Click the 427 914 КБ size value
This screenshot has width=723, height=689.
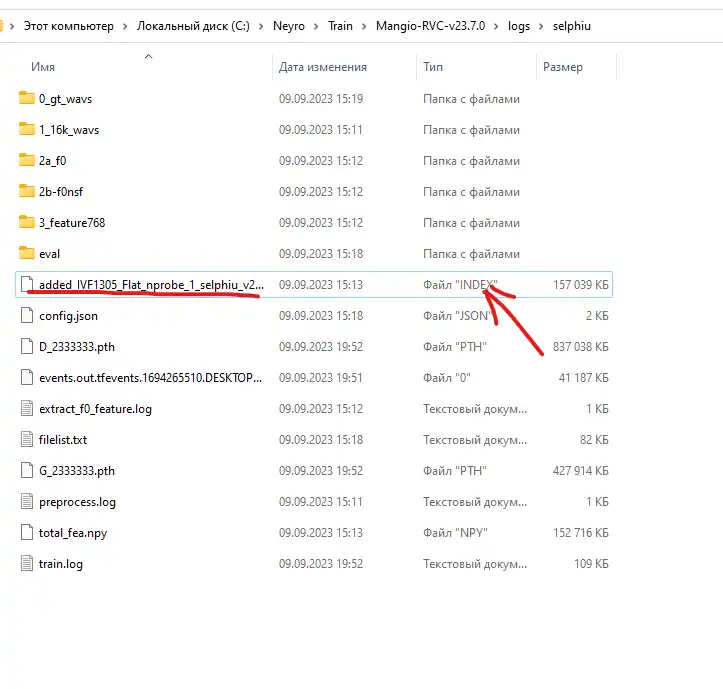pos(581,470)
